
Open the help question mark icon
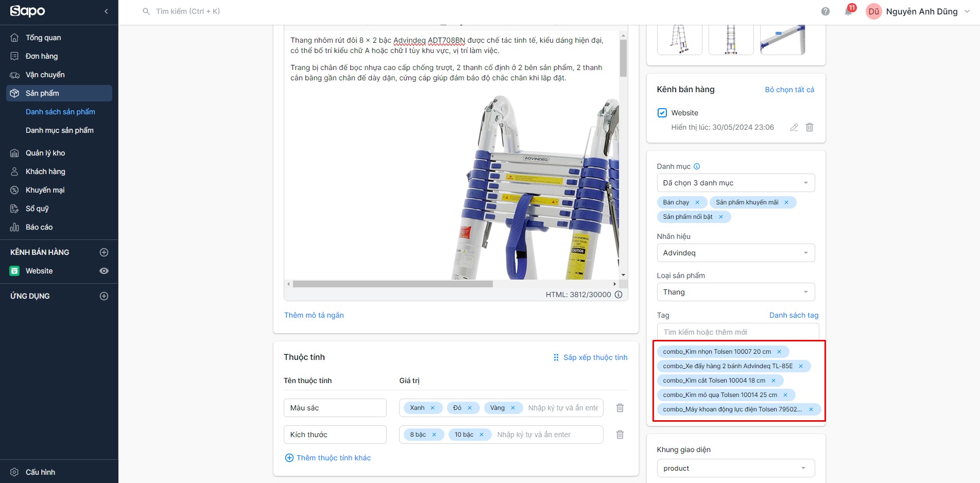click(x=826, y=11)
